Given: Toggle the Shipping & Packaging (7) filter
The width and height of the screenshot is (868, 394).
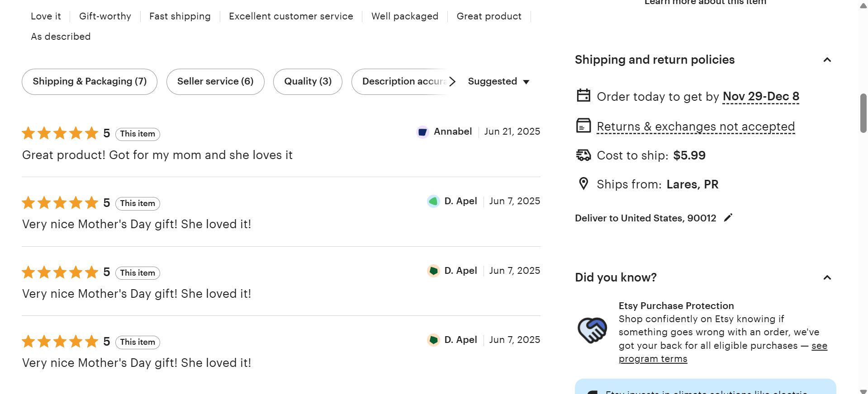Looking at the screenshot, I should pos(90,82).
